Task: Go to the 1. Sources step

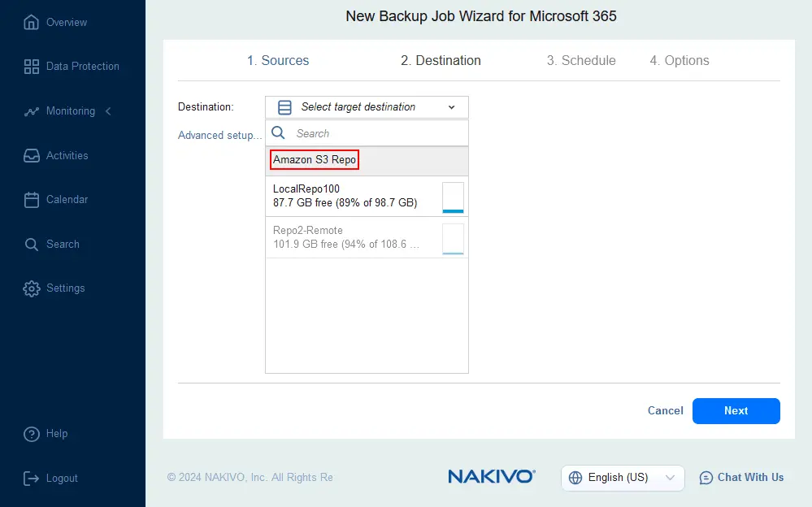Action: pyautogui.click(x=277, y=61)
